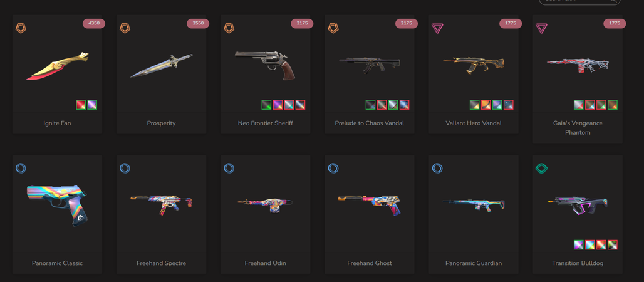Select the last swatch on Transition Bulldog card
The image size is (644, 282).
(x=613, y=244)
